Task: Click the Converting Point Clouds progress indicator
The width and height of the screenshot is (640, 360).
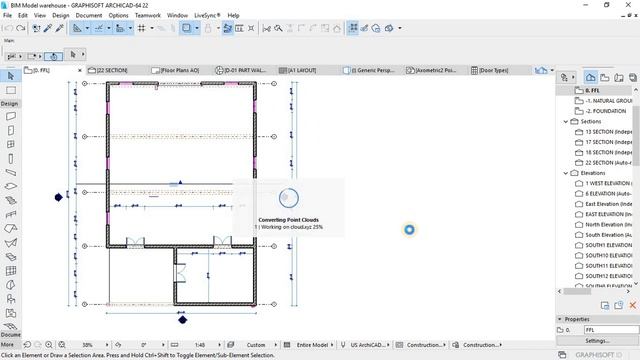Action: [289, 198]
